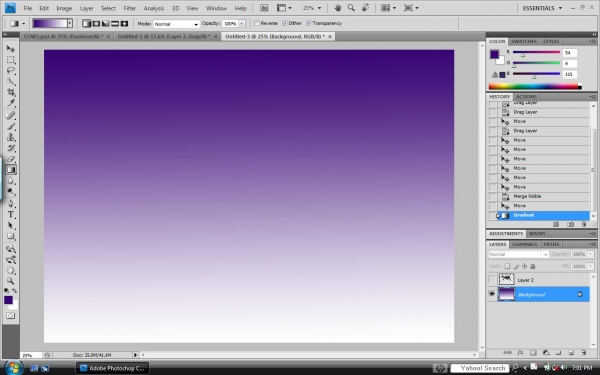
Task: Switch to the Channels tab
Action: coord(525,244)
